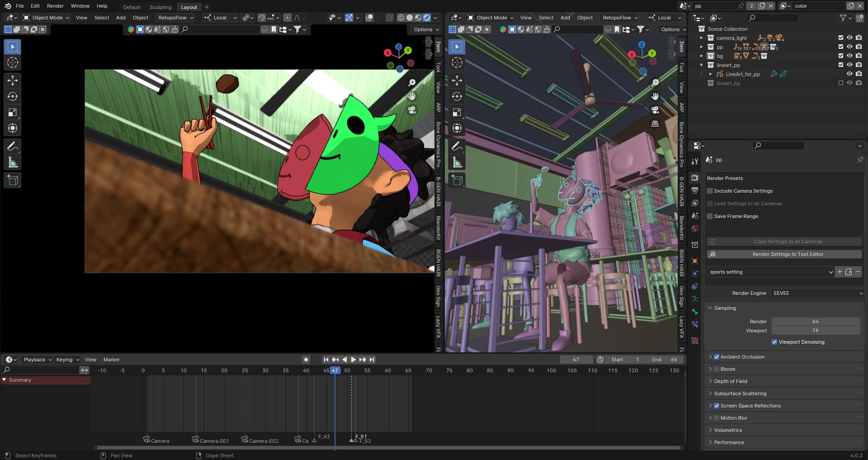868x460 pixels.
Task: Toggle Ambient Occlusion checkbox
Action: click(717, 357)
